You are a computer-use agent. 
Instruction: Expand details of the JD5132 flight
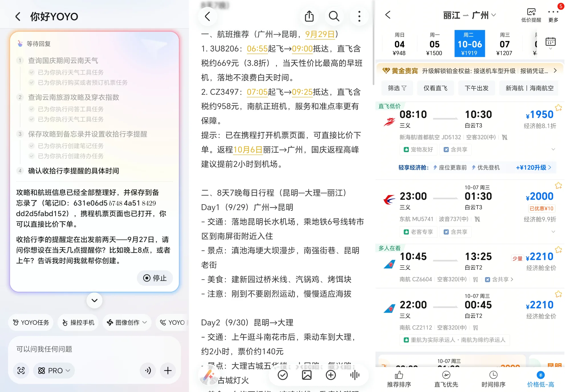[x=553, y=150]
